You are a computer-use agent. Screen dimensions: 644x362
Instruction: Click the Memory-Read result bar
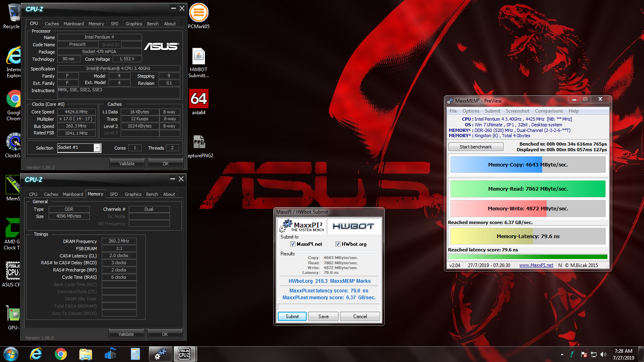(528, 189)
